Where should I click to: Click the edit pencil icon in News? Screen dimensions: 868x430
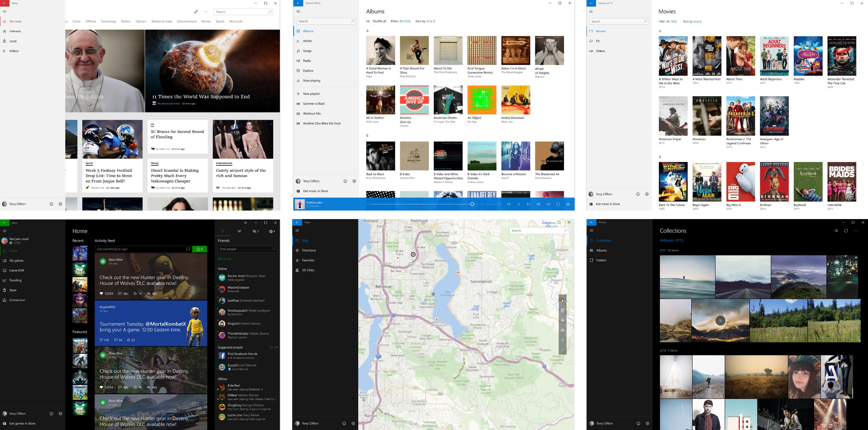[196, 12]
